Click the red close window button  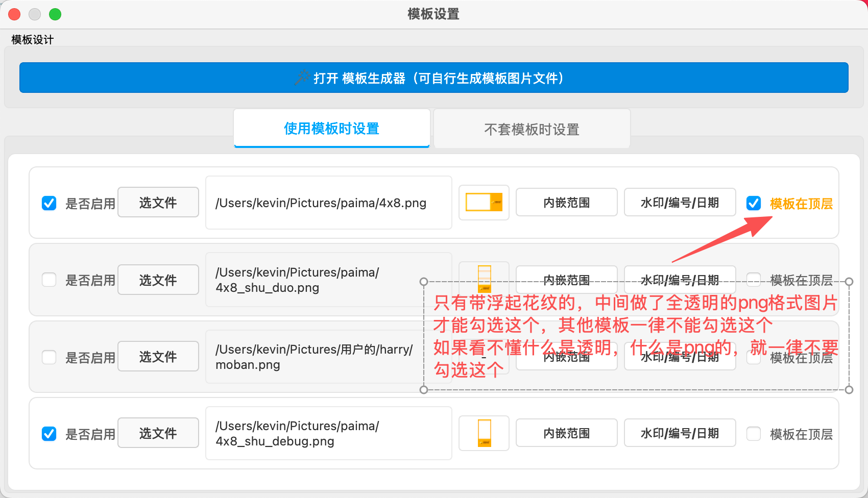14,14
